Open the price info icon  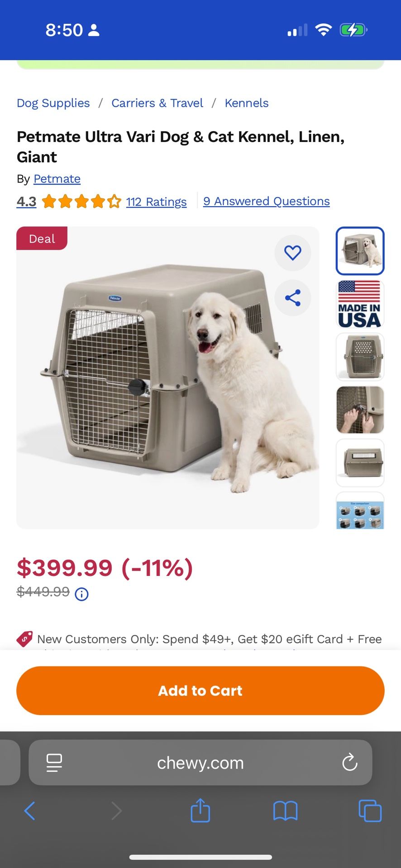coord(81,594)
